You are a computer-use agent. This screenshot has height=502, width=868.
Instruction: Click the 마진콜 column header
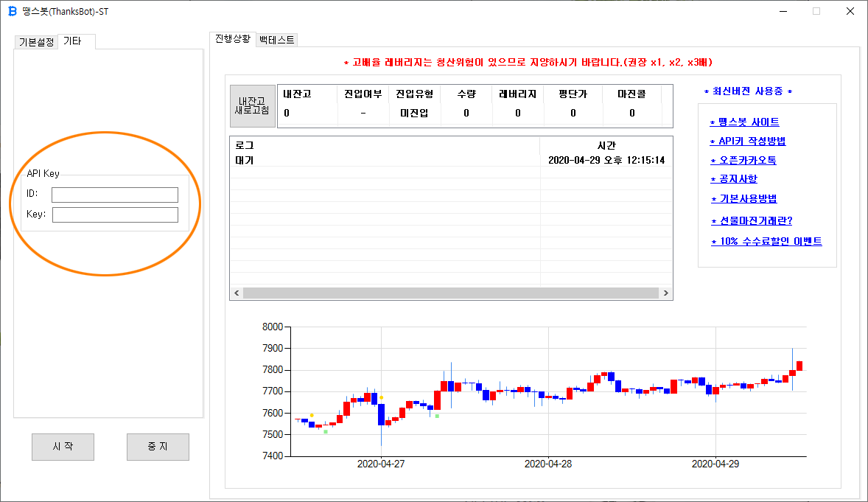pos(631,94)
